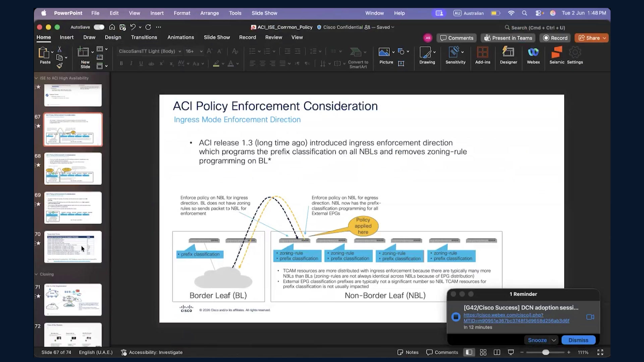Click the Paste clipboard icon
Viewport: 644px width, 362px height.
pos(44,53)
